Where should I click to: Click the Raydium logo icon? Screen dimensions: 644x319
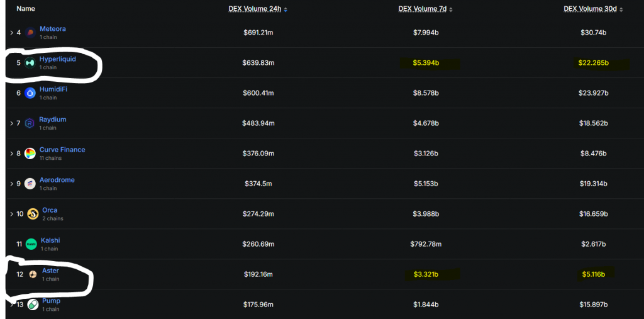(x=30, y=123)
